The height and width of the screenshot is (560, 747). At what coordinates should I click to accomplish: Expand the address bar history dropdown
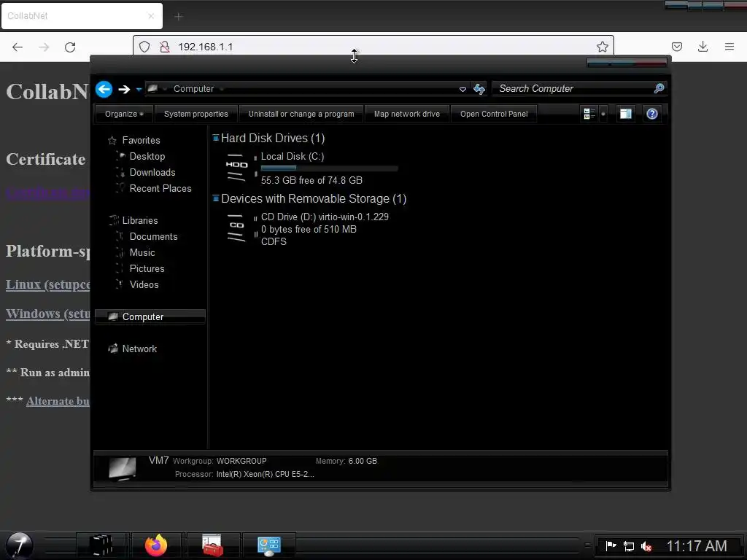point(462,89)
